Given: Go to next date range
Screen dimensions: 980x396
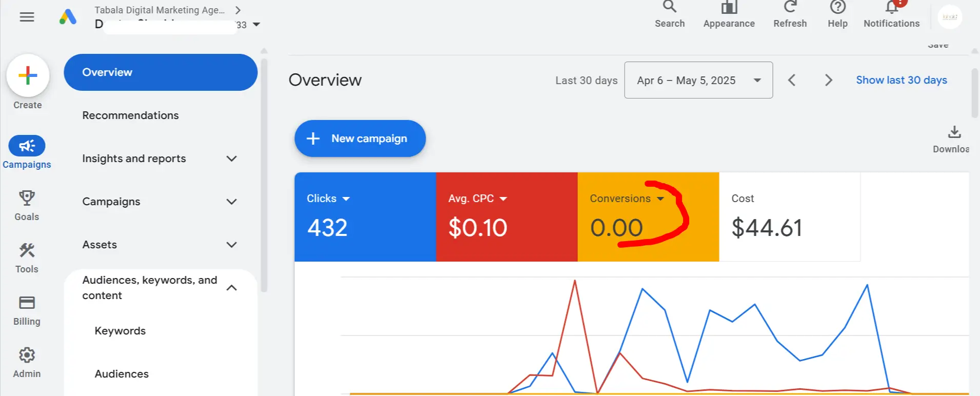Looking at the screenshot, I should pyautogui.click(x=828, y=80).
